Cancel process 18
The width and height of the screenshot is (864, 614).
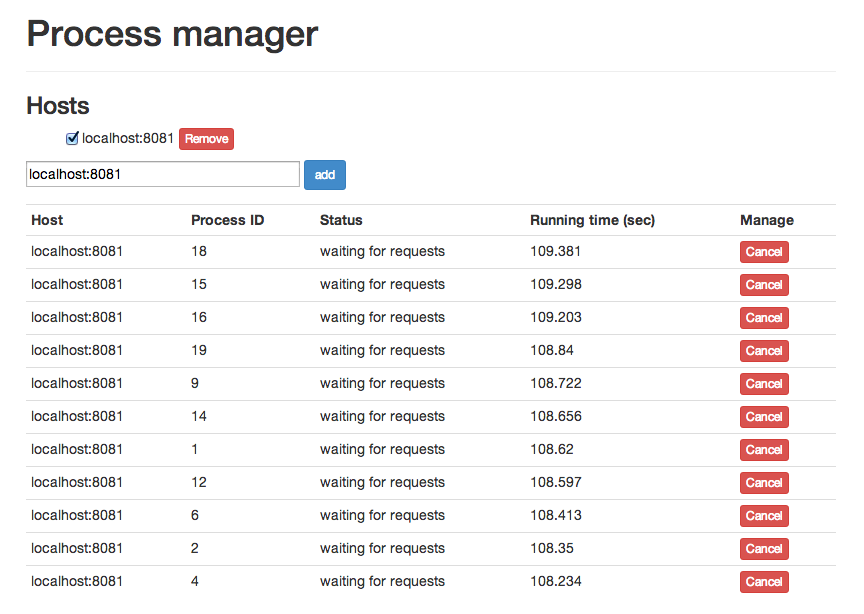coord(764,251)
